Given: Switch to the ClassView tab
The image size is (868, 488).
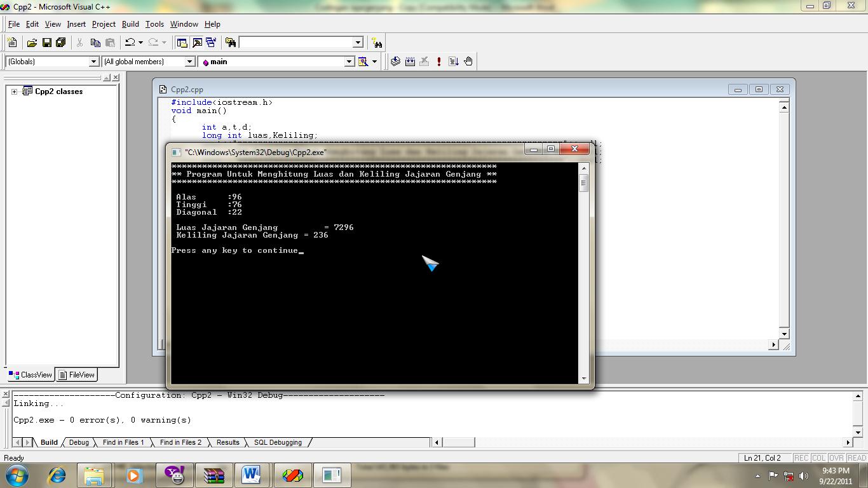Looking at the screenshot, I should (x=31, y=375).
